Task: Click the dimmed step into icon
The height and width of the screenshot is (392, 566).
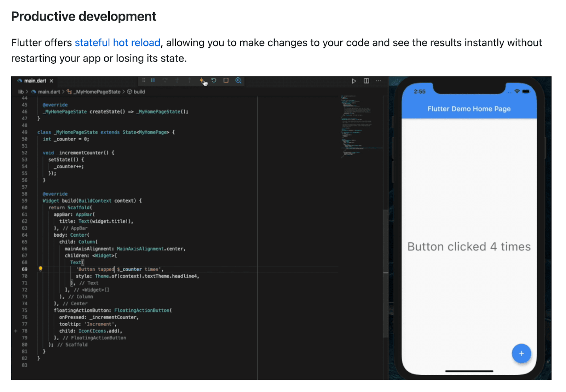Action: tap(177, 81)
